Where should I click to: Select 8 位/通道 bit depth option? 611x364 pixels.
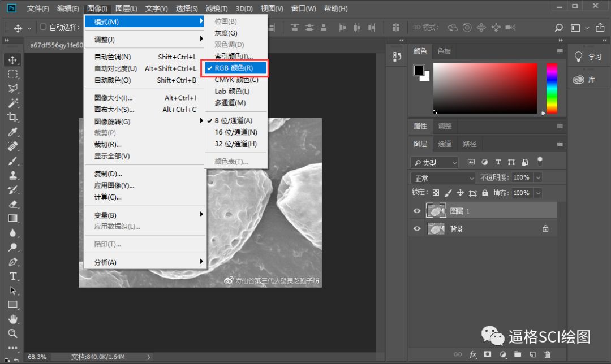coord(236,121)
